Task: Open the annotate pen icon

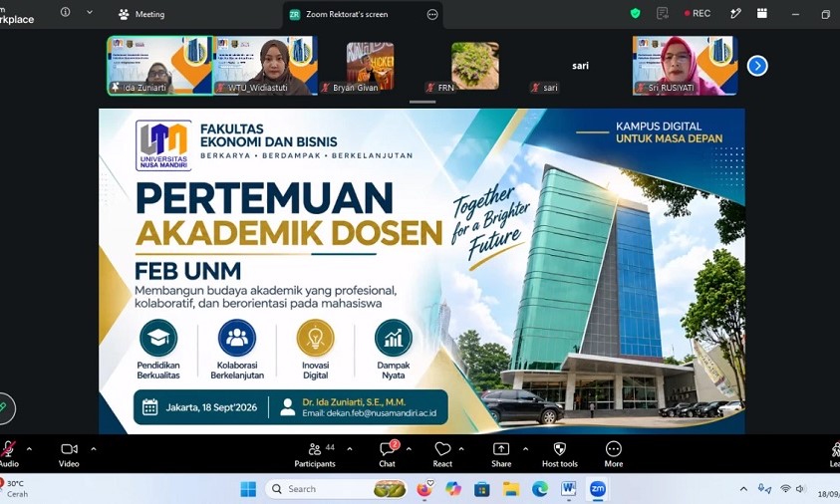Action: (735, 13)
